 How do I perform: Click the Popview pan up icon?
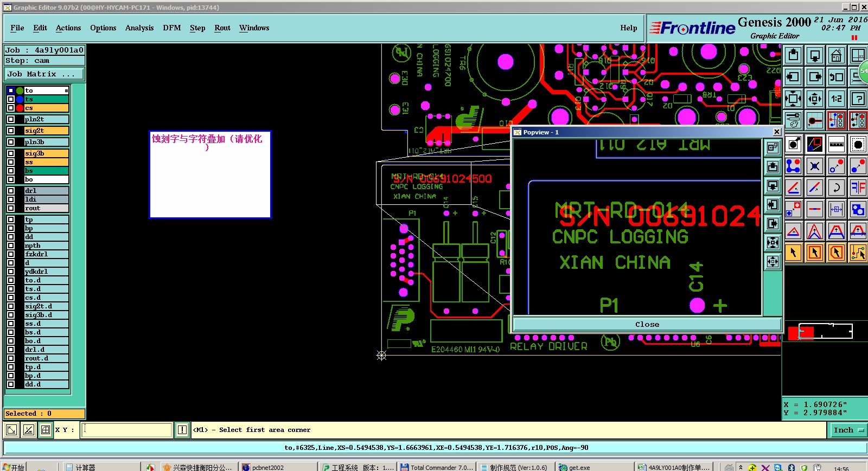773,167
